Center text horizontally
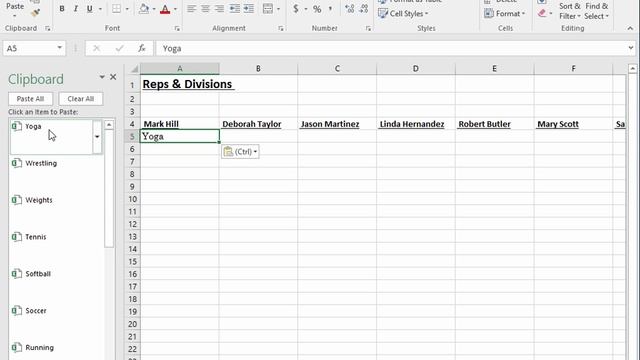This screenshot has height=360, width=640. coord(205,9)
